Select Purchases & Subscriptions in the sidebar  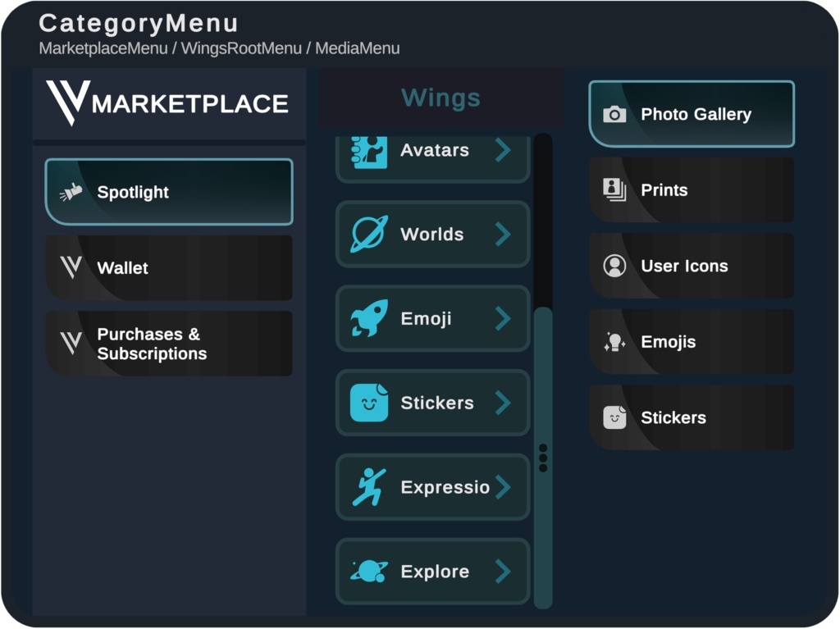[x=169, y=343]
